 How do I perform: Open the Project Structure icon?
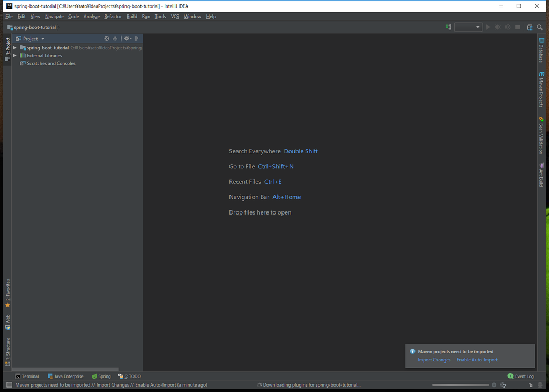click(530, 27)
